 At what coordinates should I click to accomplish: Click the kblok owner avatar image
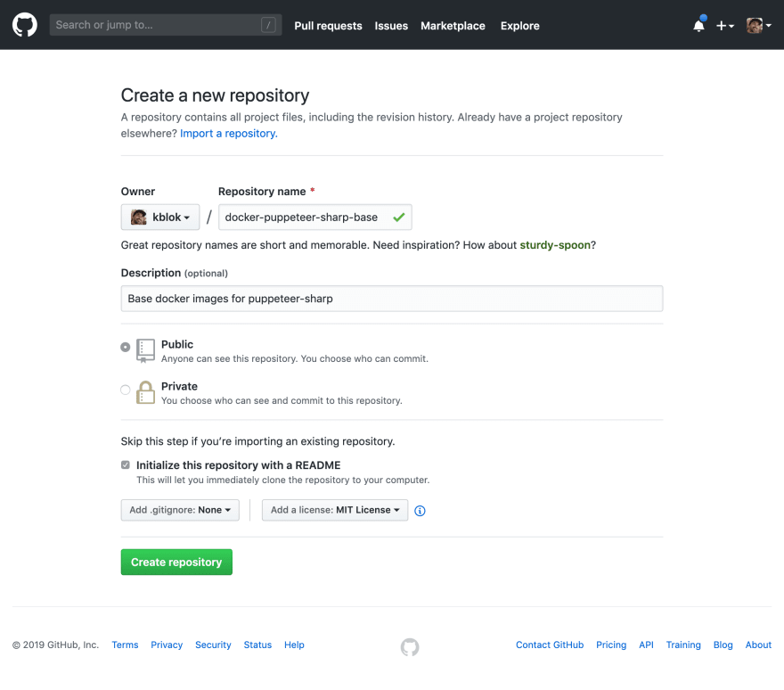(138, 218)
